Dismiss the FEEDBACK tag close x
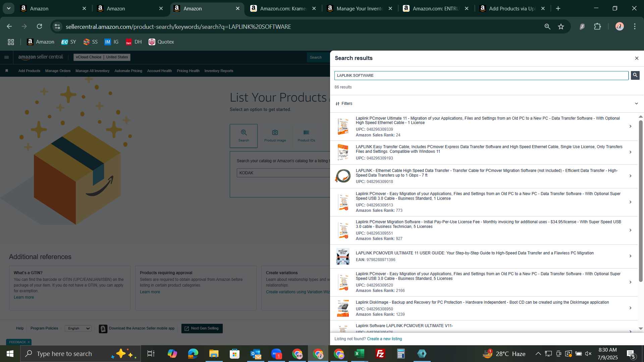The width and height of the screenshot is (644, 362). pyautogui.click(x=29, y=342)
